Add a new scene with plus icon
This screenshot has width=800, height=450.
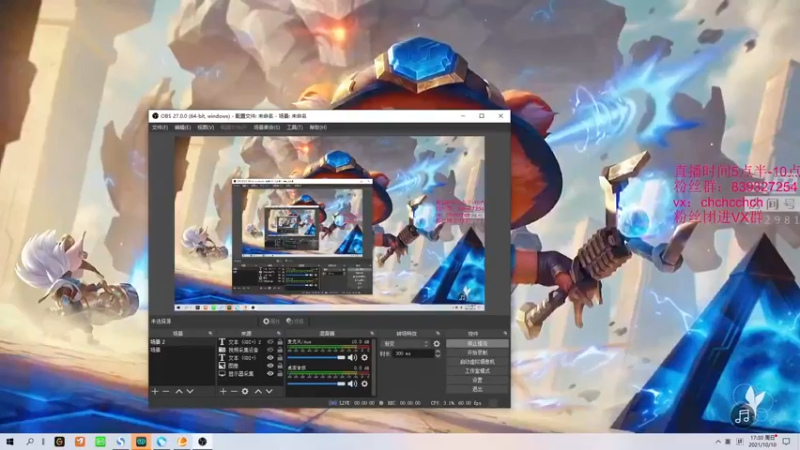(155, 391)
